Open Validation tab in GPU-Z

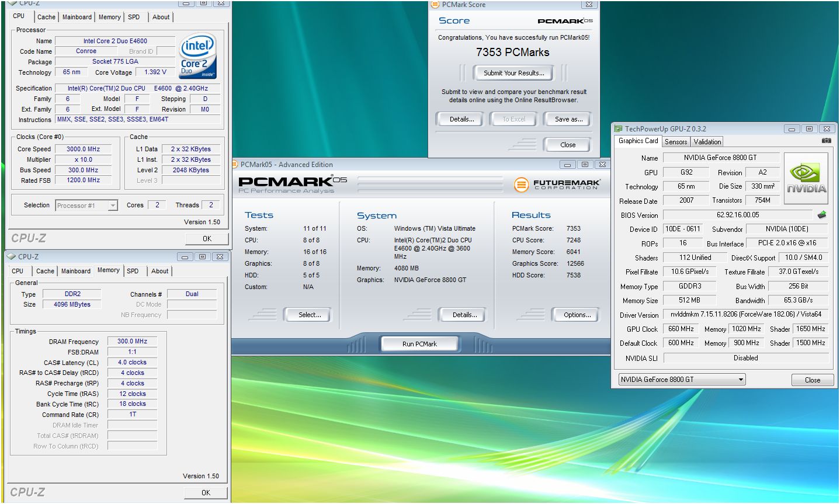pyautogui.click(x=707, y=142)
